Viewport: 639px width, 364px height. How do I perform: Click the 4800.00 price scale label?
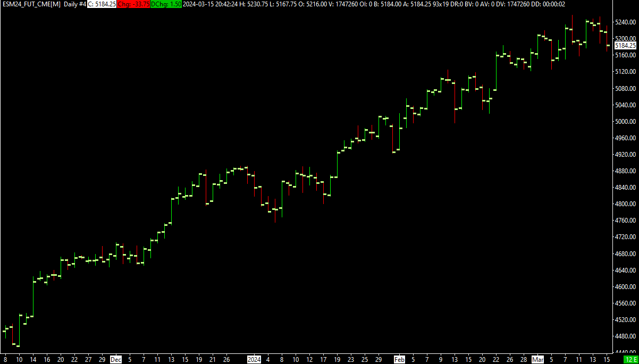coord(626,204)
